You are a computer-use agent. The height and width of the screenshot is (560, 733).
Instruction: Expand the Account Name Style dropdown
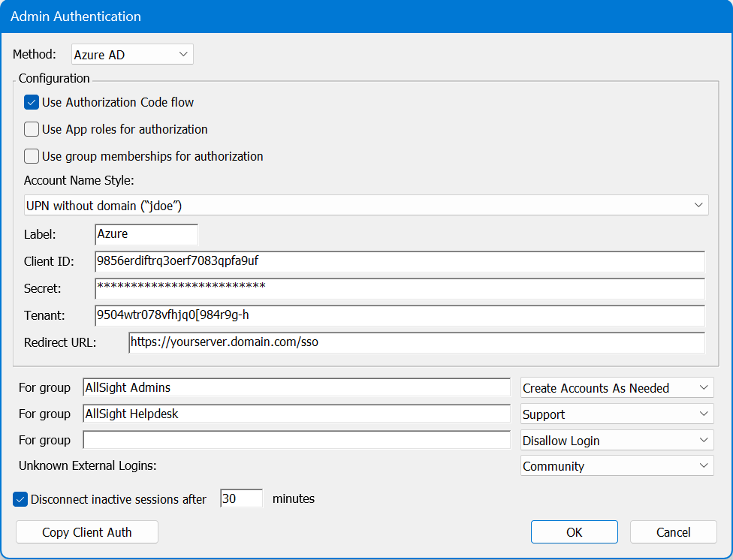coord(365,205)
